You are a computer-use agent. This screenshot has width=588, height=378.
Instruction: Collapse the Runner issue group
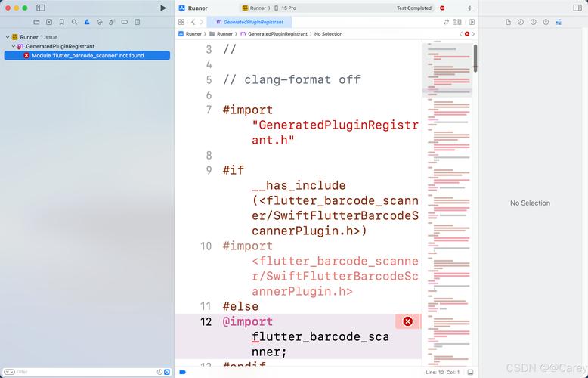(x=7, y=36)
